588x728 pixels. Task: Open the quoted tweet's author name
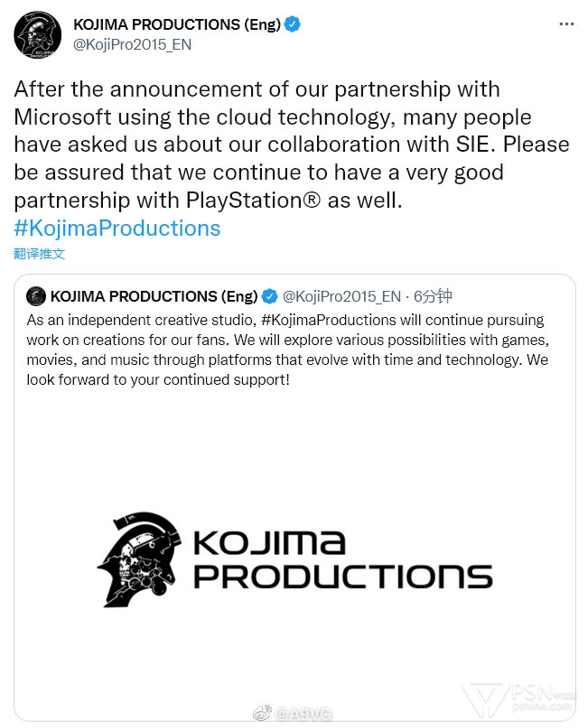154,296
